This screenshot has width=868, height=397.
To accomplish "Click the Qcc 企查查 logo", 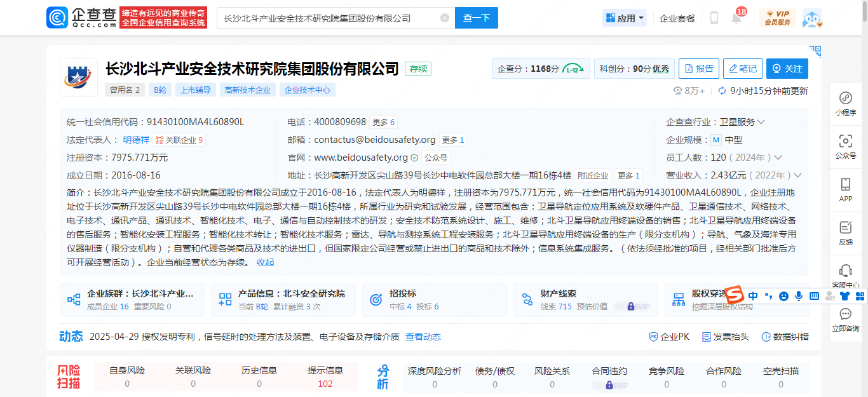I will (82, 18).
